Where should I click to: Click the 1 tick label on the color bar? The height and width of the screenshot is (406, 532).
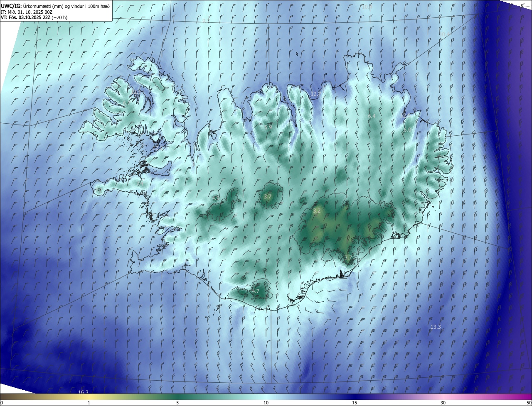pyautogui.click(x=89, y=403)
